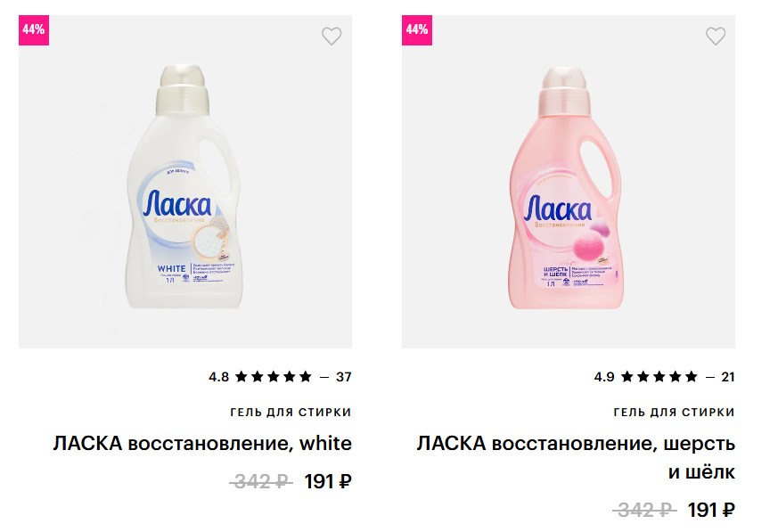Add ЛАСКА шерсть и шёлк to favorites
Image resolution: width=778 pixels, height=532 pixels.
coord(716,37)
